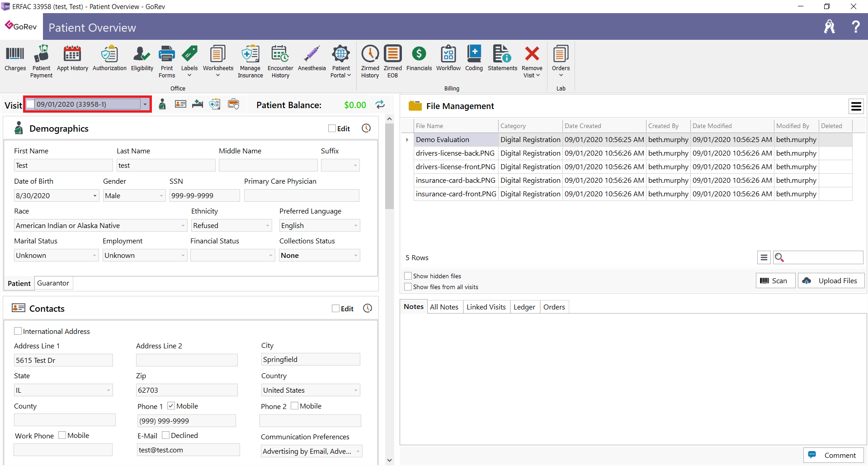The width and height of the screenshot is (868, 466).
Task: Select the Patient tab
Action: point(19,283)
